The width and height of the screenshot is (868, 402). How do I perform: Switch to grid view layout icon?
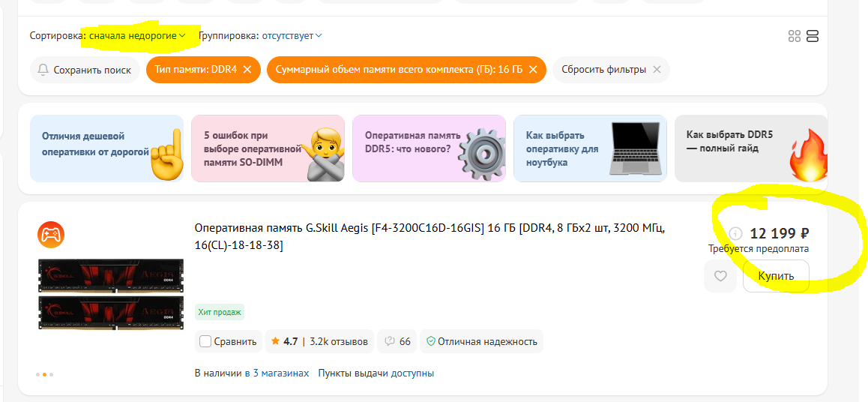[x=795, y=36]
